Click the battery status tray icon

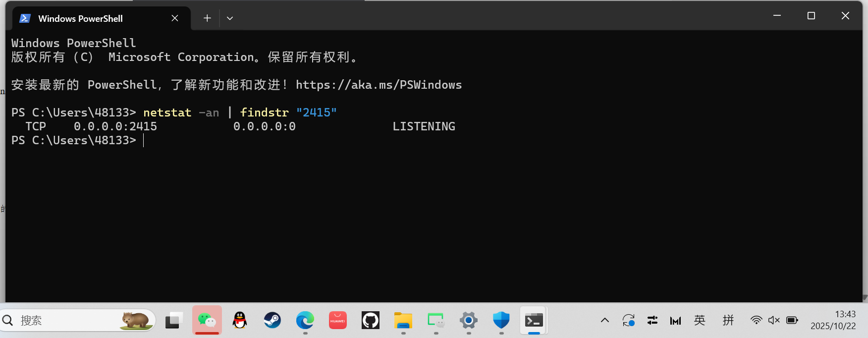click(792, 321)
